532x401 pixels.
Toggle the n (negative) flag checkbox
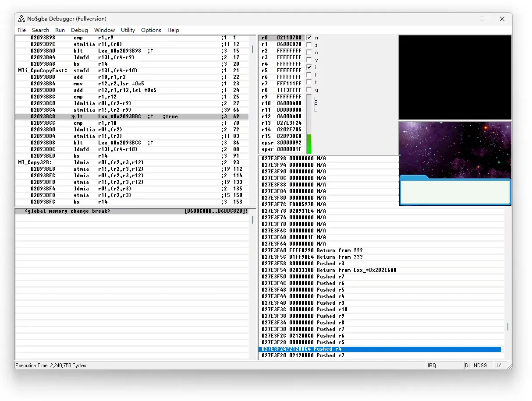pyautogui.click(x=309, y=38)
